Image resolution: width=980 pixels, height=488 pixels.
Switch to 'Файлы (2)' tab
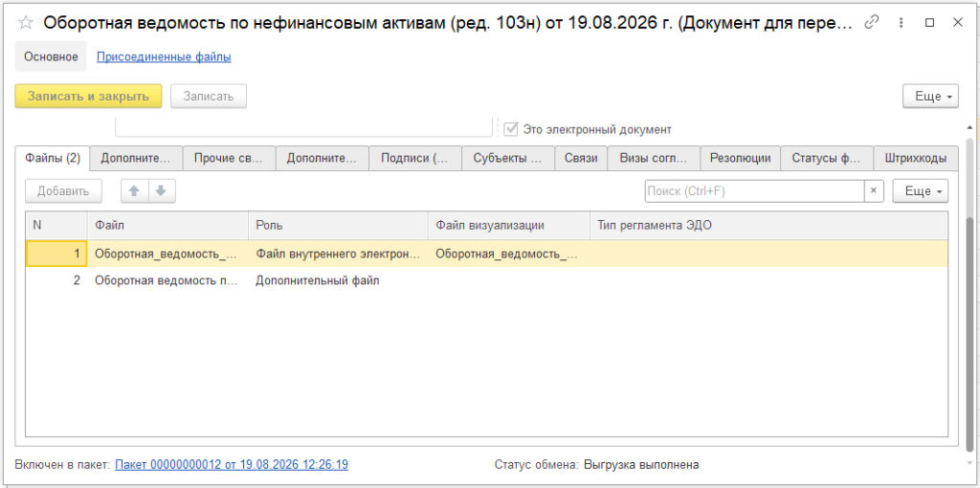pos(53,158)
